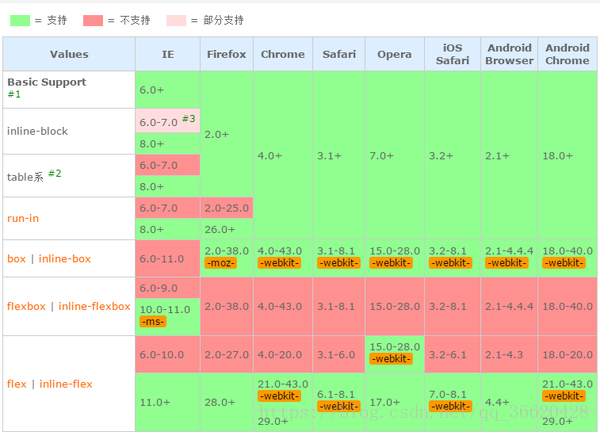The width and height of the screenshot is (600, 432).
Task: Click the Safari column header
Action: [x=339, y=54]
